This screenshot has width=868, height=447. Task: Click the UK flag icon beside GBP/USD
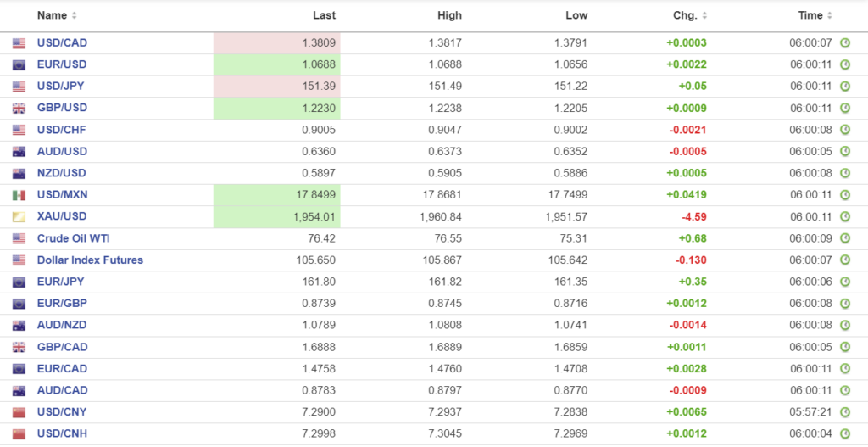pyautogui.click(x=19, y=108)
